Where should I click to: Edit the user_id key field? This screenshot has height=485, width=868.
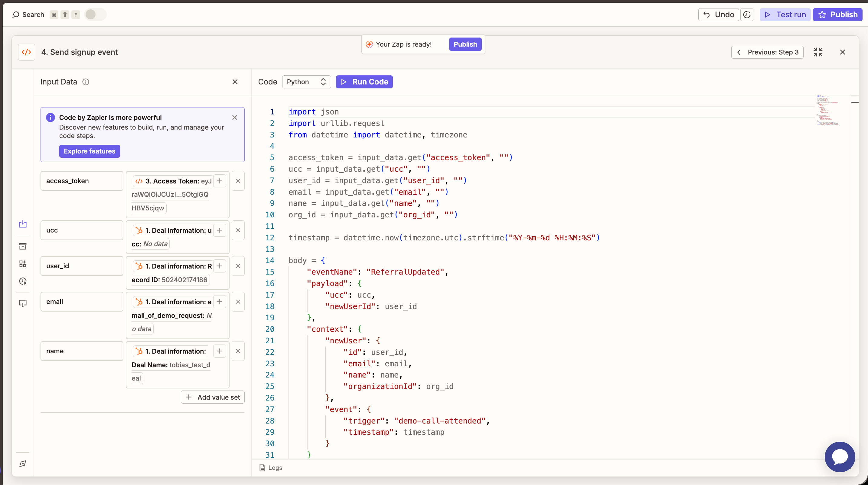click(82, 266)
